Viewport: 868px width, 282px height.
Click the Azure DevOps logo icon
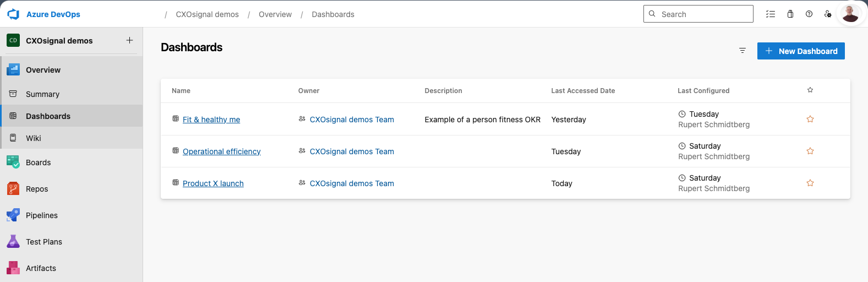13,14
